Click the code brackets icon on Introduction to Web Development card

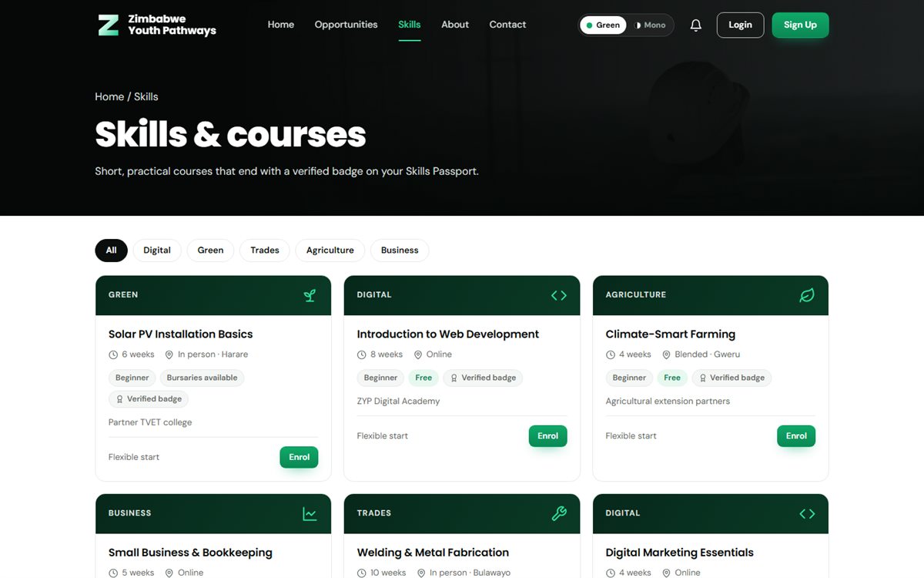[559, 295]
